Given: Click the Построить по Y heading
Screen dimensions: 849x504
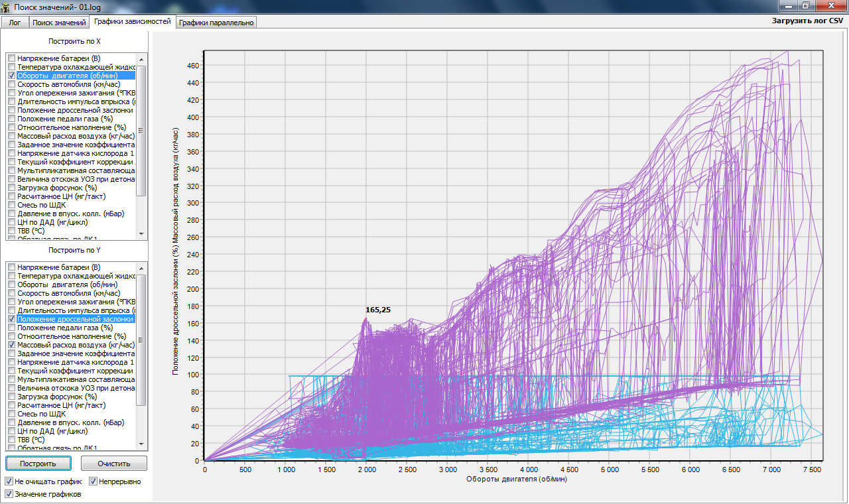Looking at the screenshot, I should pos(74,250).
